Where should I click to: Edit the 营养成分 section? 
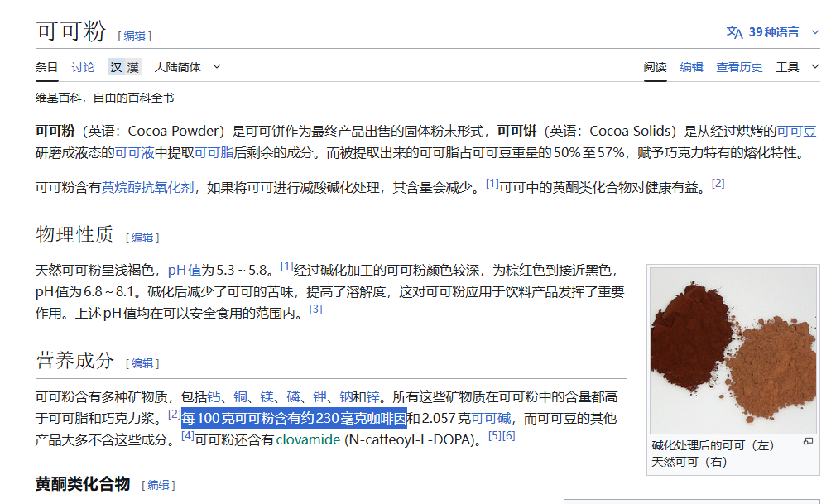[x=142, y=363]
